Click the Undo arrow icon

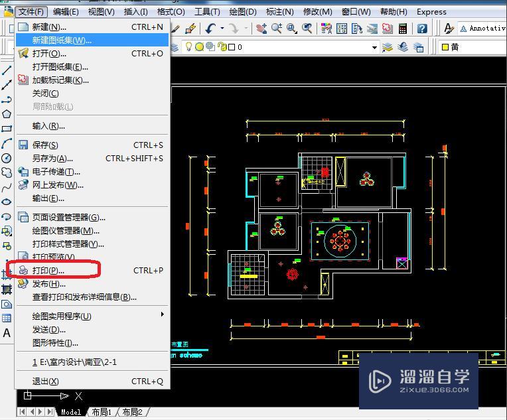[211, 29]
